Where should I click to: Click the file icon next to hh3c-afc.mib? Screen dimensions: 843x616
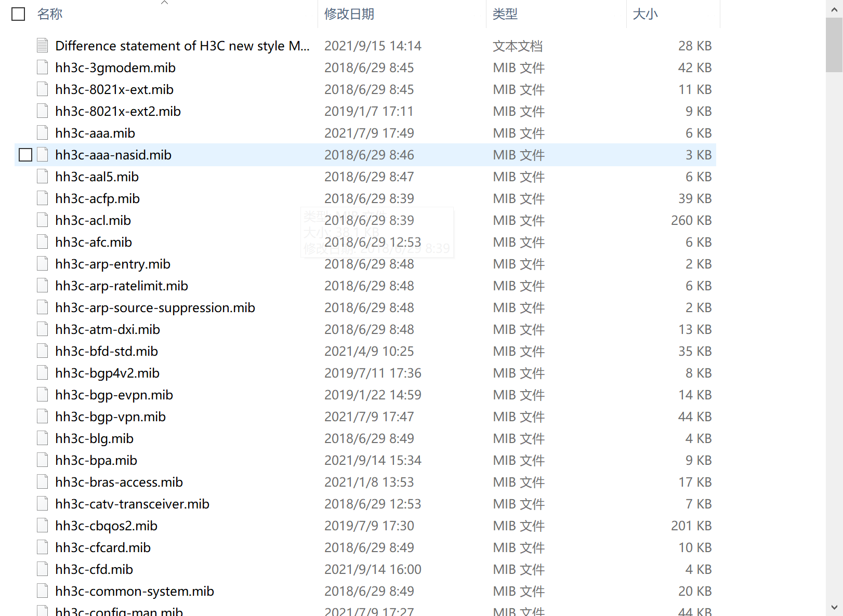tap(43, 242)
